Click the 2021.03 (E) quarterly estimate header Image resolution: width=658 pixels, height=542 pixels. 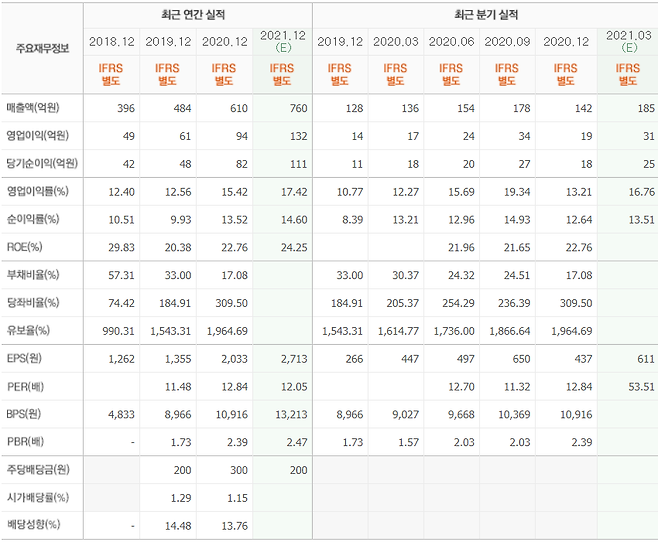pos(629,41)
